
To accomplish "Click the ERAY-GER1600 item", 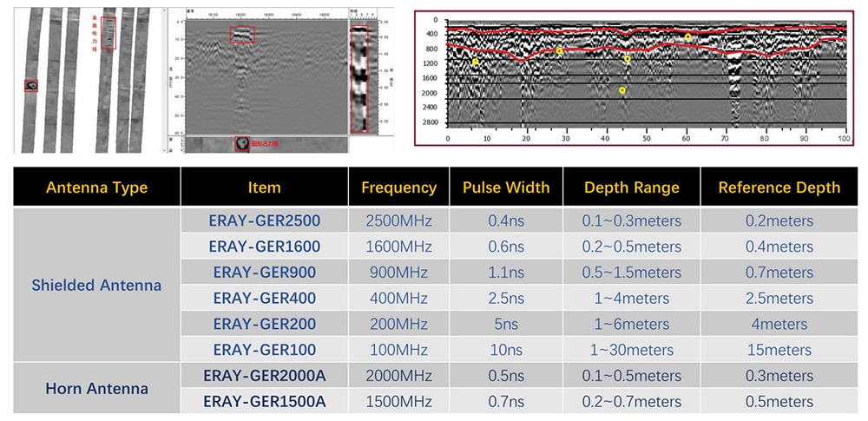I will pos(265,247).
